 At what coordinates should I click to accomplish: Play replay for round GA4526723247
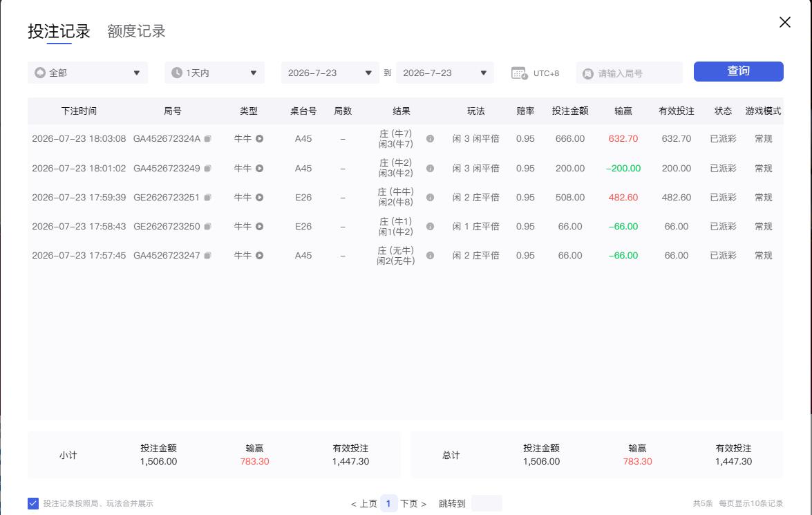(259, 256)
